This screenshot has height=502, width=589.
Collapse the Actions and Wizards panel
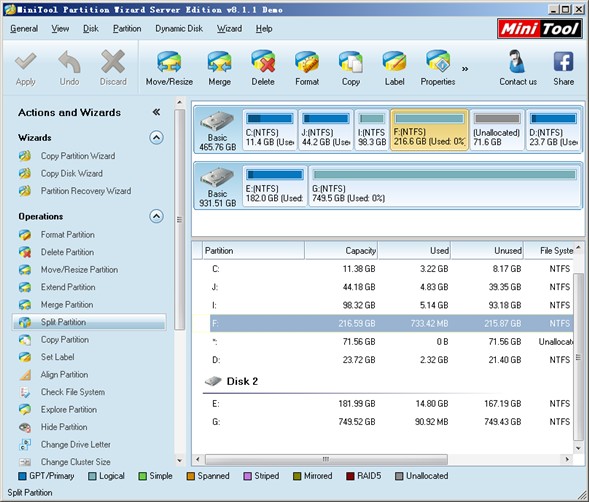click(x=156, y=112)
